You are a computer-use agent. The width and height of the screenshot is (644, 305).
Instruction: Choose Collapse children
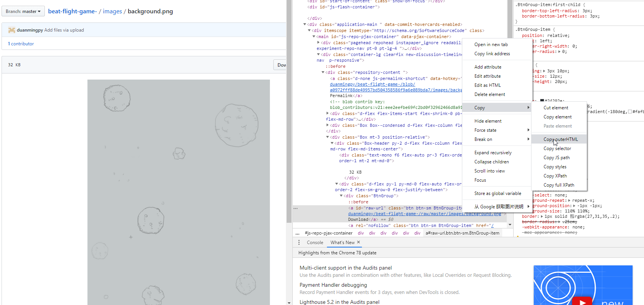497,162
